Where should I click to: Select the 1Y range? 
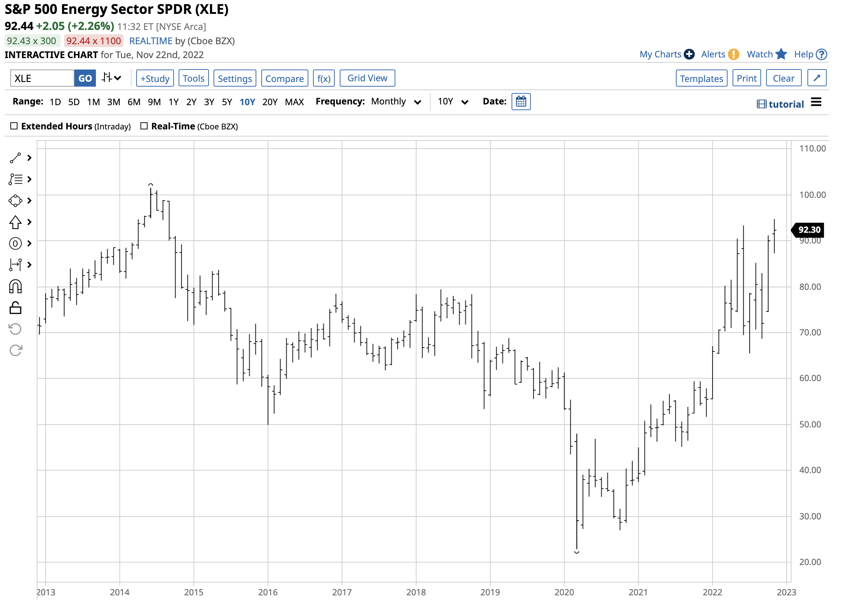pyautogui.click(x=174, y=102)
